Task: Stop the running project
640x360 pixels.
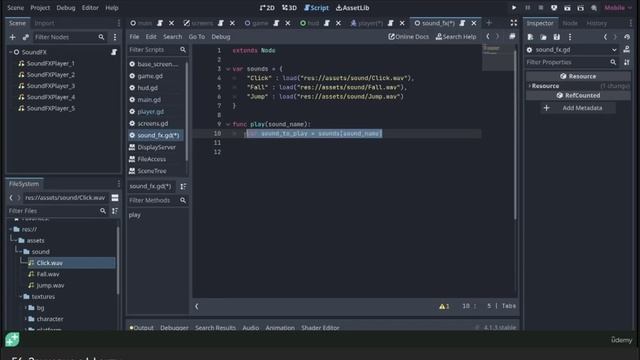Action: click(x=541, y=8)
